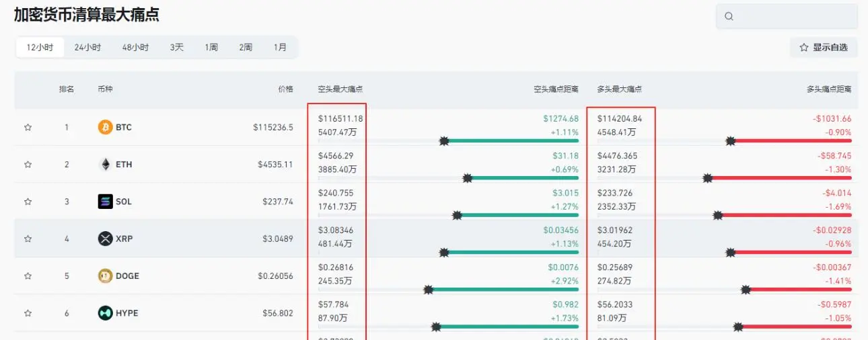This screenshot has height=340, width=868.
Task: Click DOGE price $0.26056
Action: [276, 275]
